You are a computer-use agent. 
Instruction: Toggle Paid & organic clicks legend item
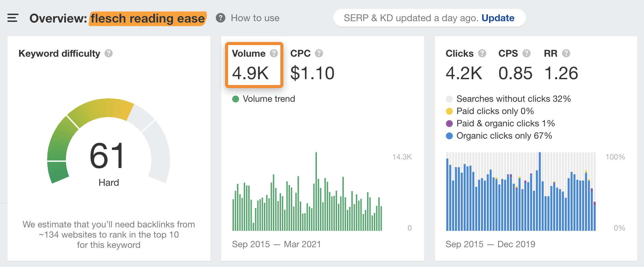[x=449, y=124]
